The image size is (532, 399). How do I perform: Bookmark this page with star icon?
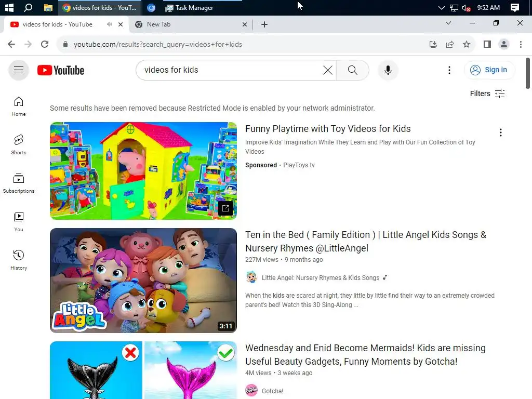467,45
